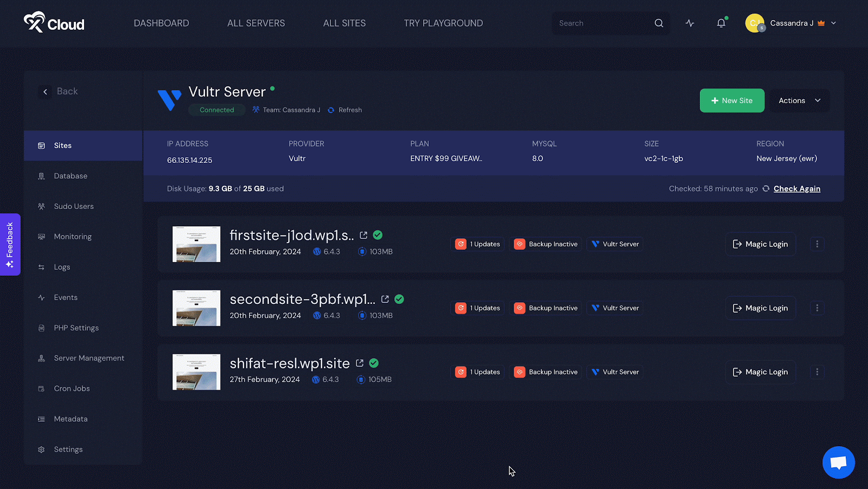The height and width of the screenshot is (489, 868).
Task: Open three-dot menu for shifat-resl site
Action: (x=817, y=372)
